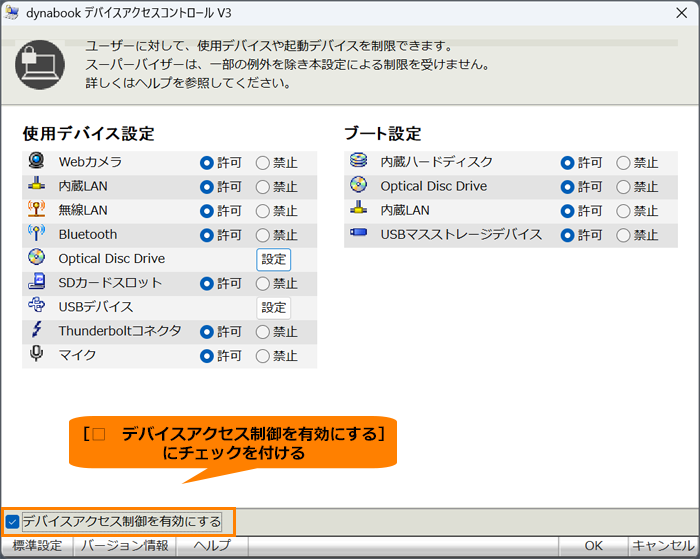Set Thunderboltコネクタ to 禁止
Image resolution: width=700 pixels, height=559 pixels.
(262, 332)
